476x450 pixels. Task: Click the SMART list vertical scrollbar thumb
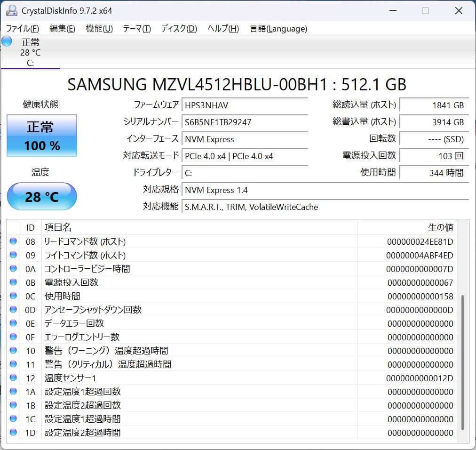462,362
